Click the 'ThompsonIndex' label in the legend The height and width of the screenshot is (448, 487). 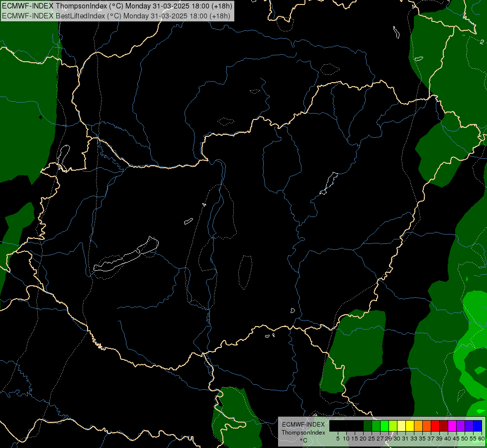[303, 433]
